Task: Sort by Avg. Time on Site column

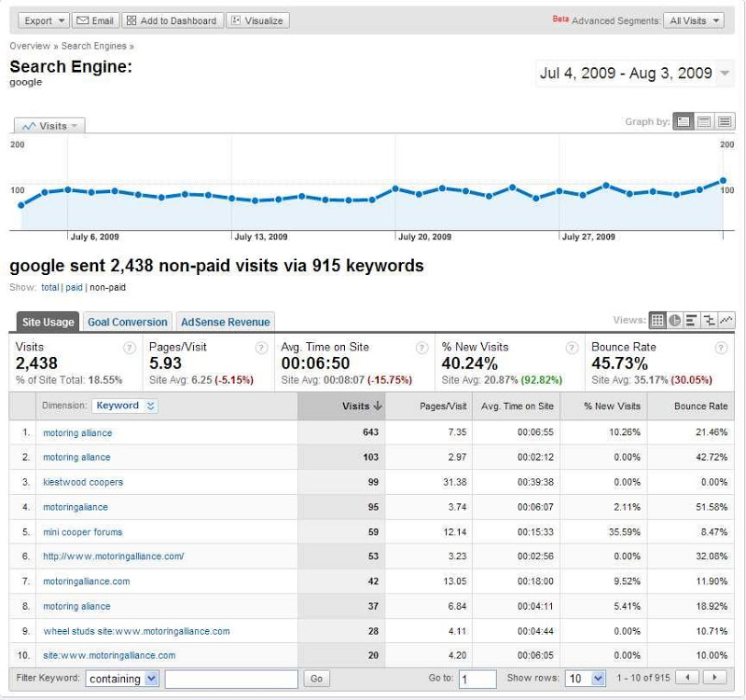Action: click(518, 406)
